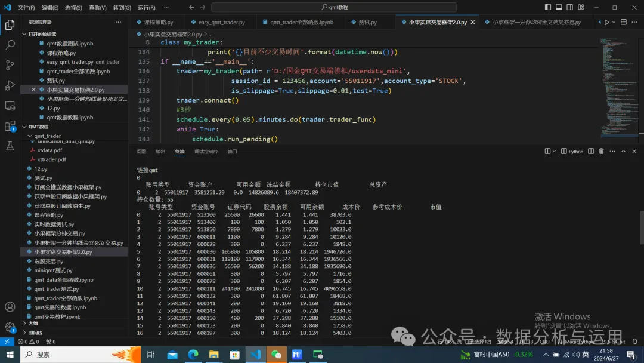Toggle primary side bar layout button

coord(548,7)
